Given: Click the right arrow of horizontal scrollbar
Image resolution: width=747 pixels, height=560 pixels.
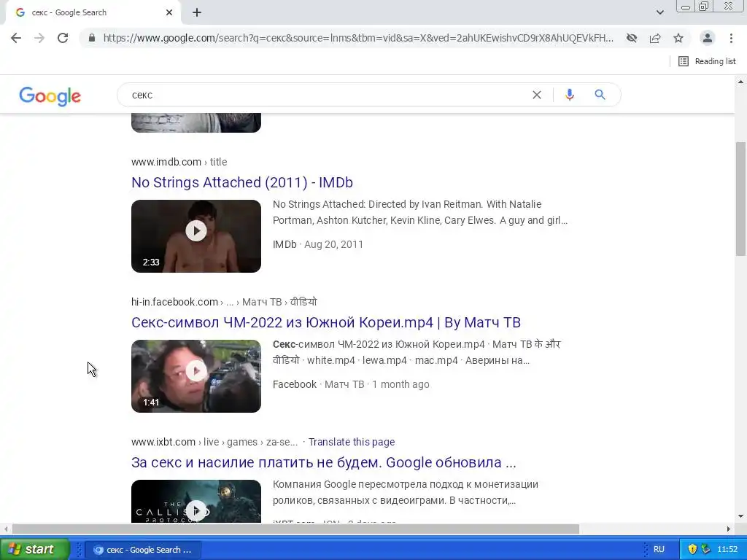Looking at the screenshot, I should coord(729,529).
